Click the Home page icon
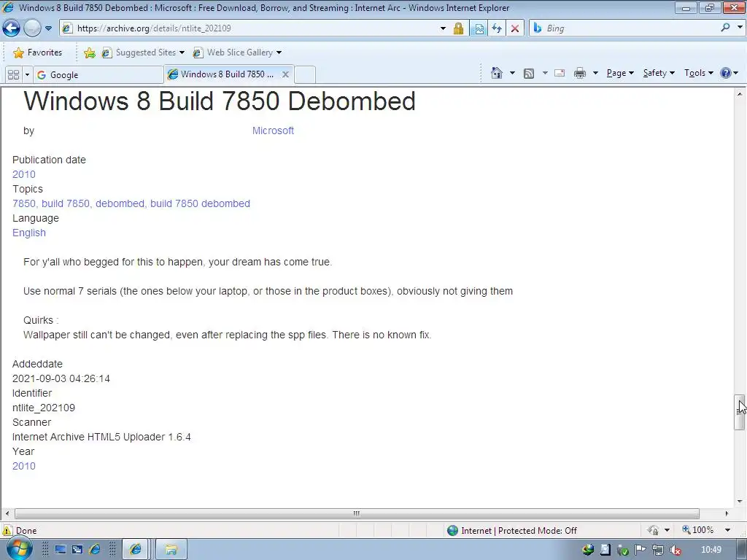Image resolution: width=747 pixels, height=560 pixels. click(x=496, y=73)
